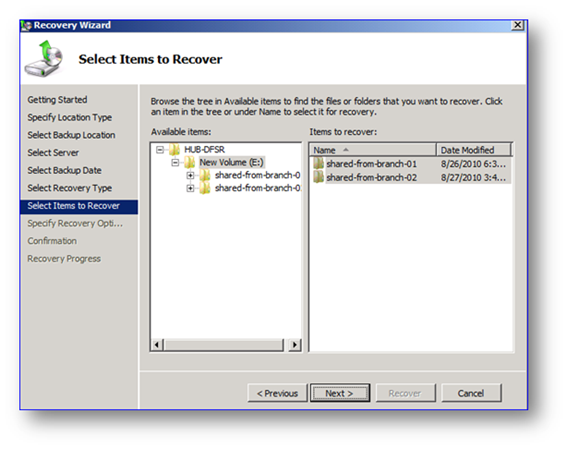Click the tree's horizontal scrollbar thumb
This screenshot has height=449, width=567.
224,345
